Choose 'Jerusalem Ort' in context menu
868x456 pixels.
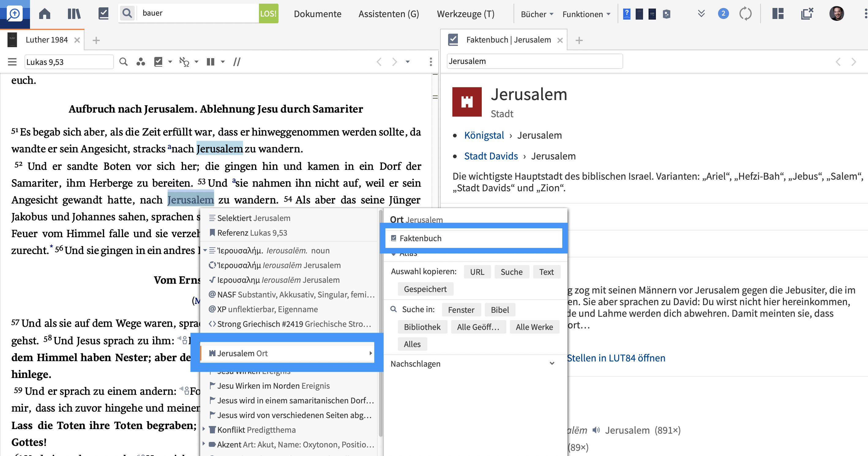coord(287,353)
